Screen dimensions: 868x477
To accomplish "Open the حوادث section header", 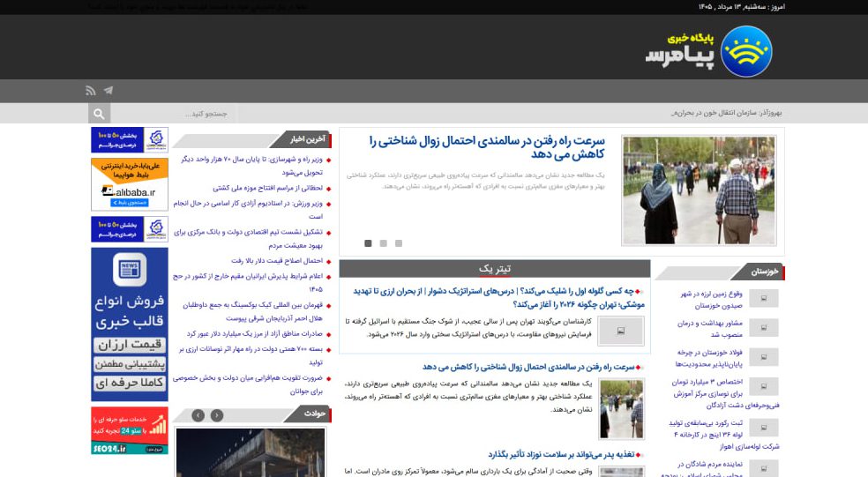I will pyautogui.click(x=314, y=414).
